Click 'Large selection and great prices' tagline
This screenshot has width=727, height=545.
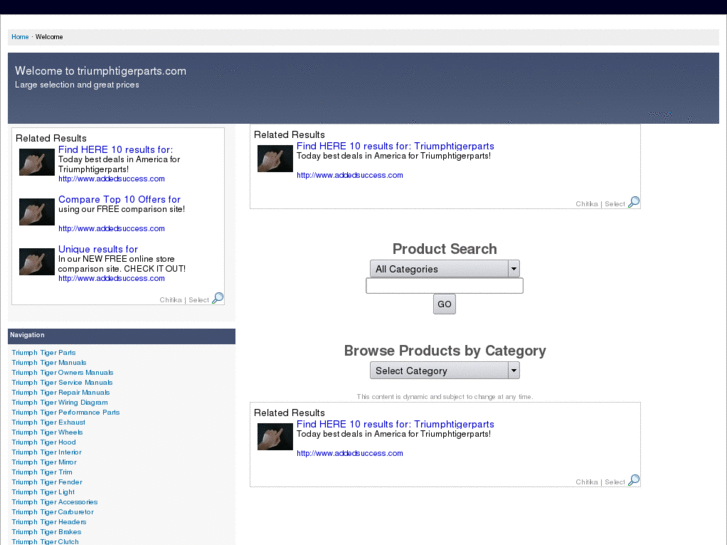tap(77, 85)
